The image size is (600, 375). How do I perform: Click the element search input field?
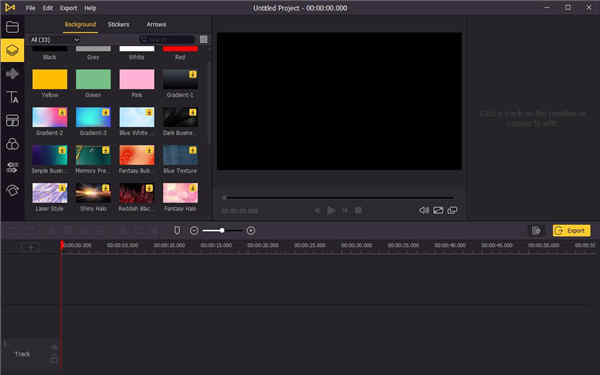[x=167, y=39]
